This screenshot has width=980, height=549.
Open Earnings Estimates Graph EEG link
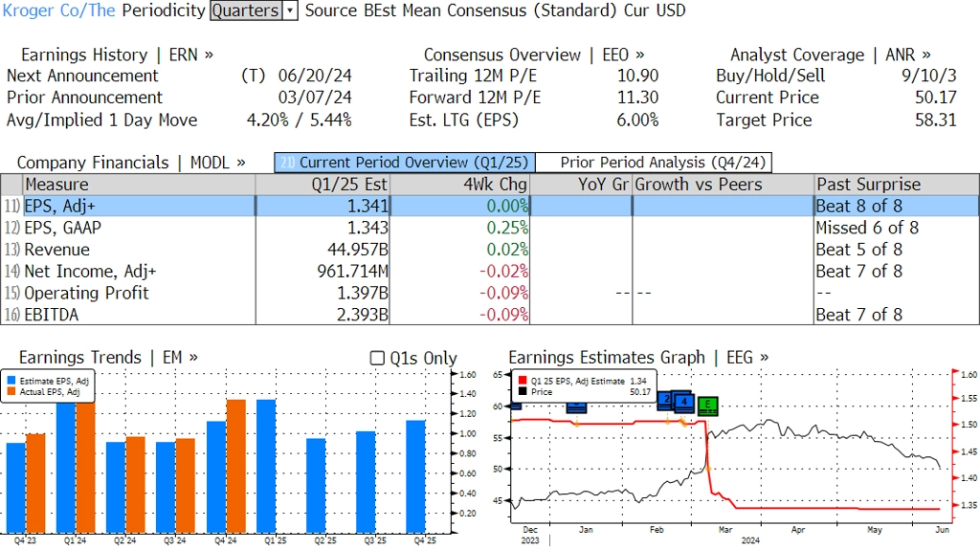pyautogui.click(x=638, y=358)
